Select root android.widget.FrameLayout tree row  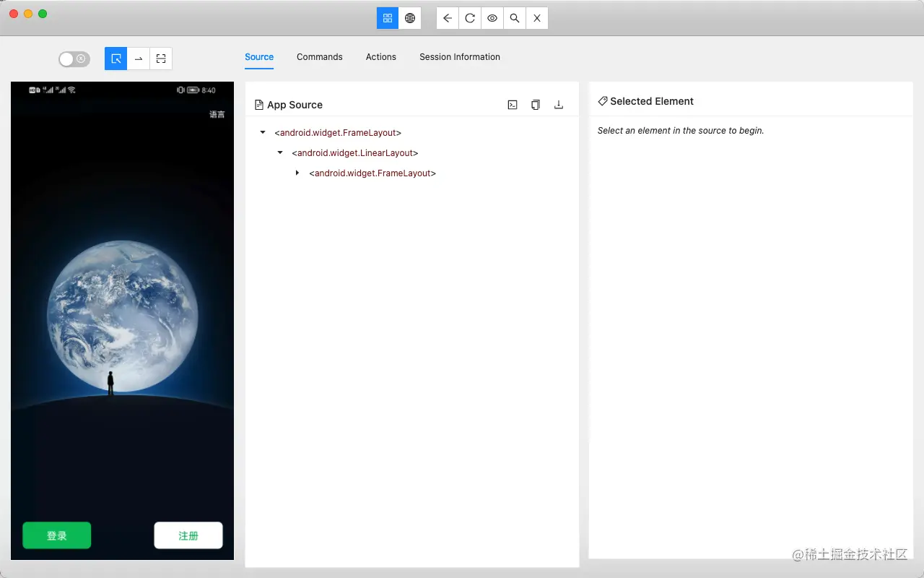(338, 133)
